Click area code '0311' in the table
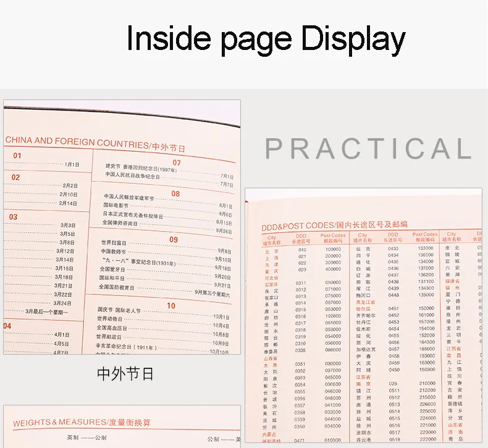Screen dimensions: 488x448 pyautogui.click(x=301, y=283)
